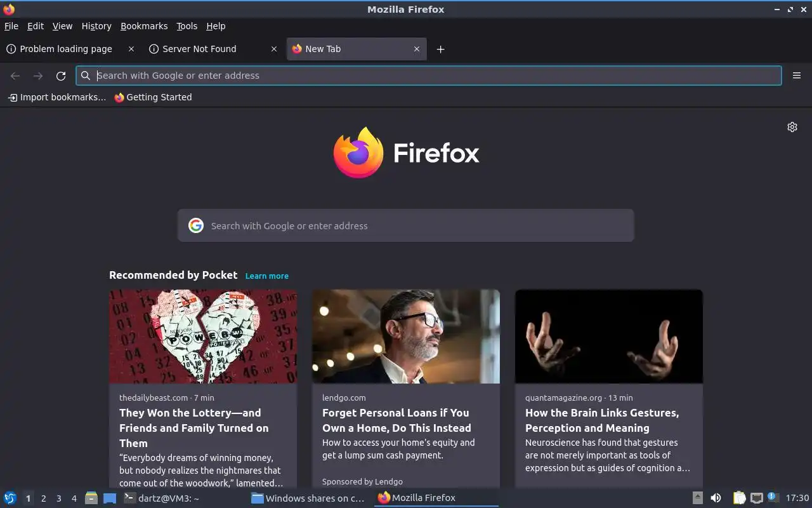Click Pocket Learn more link
The width and height of the screenshot is (812, 508).
tap(267, 276)
